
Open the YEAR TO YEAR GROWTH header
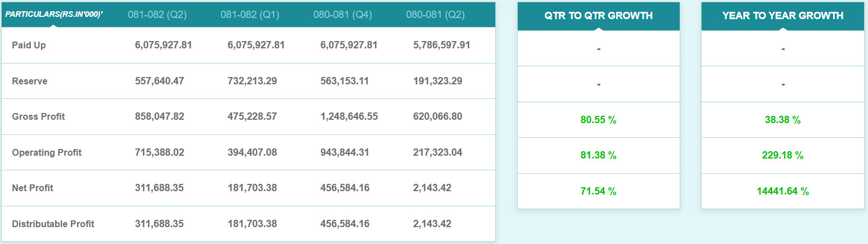[x=783, y=16]
